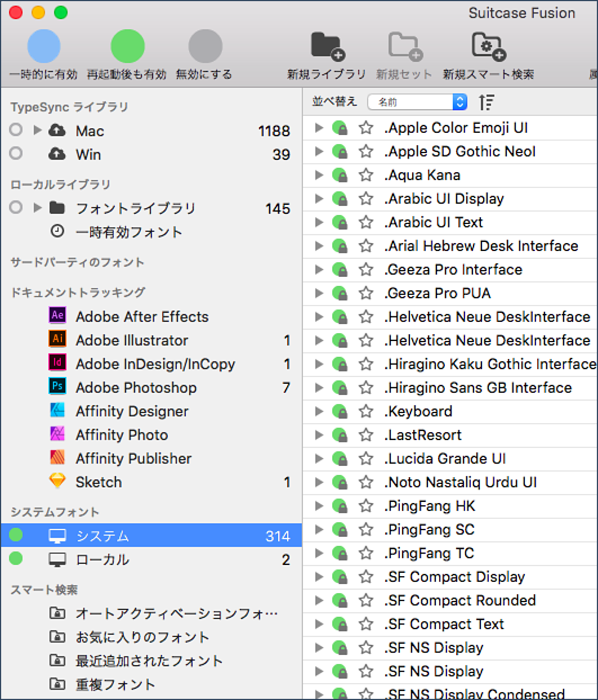
Task: Click activation status icon for .Lucida Grande UI
Action: (340, 459)
